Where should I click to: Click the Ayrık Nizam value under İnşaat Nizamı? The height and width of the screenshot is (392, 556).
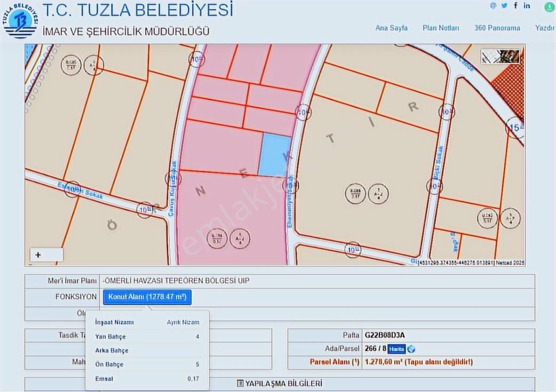pos(184,322)
